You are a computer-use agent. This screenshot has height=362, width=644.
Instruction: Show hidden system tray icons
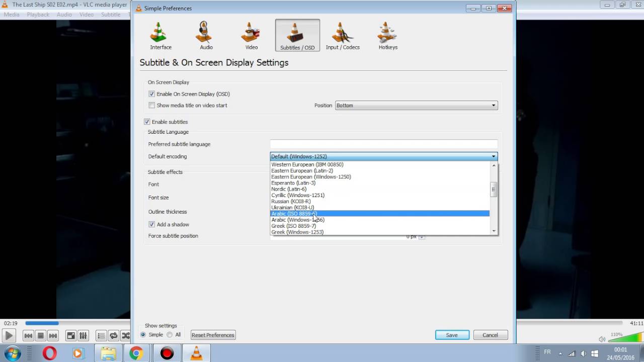(x=560, y=353)
